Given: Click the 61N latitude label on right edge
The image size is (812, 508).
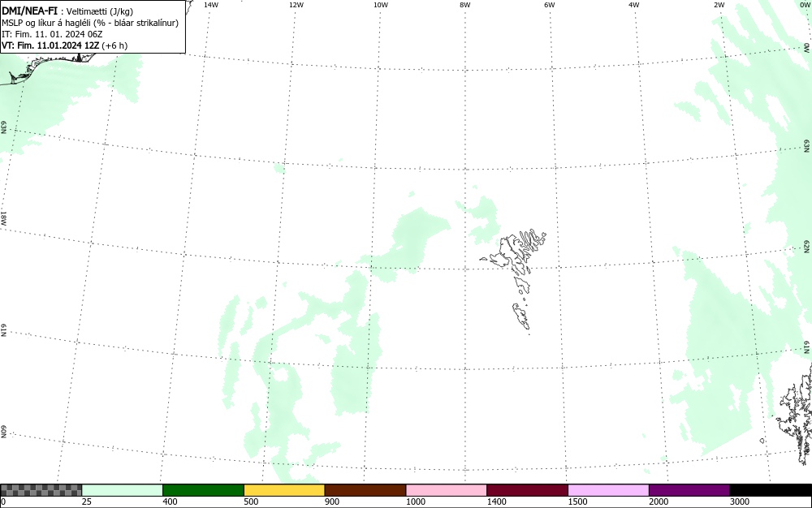Looking at the screenshot, I should [x=807, y=347].
